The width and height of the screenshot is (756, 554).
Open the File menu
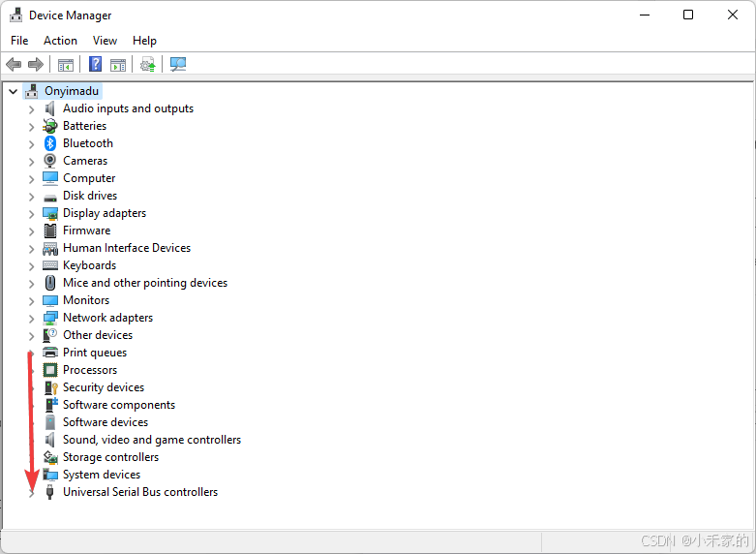pyautogui.click(x=19, y=41)
